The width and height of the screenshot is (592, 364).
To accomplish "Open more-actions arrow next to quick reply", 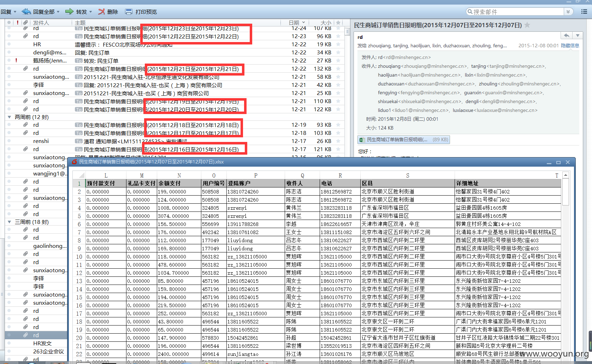I will click(x=577, y=35).
